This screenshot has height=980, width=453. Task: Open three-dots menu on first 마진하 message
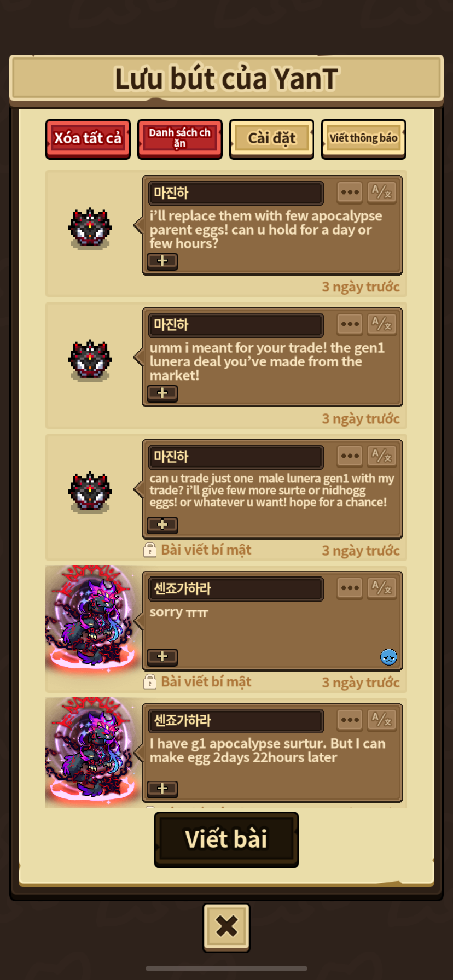point(350,192)
